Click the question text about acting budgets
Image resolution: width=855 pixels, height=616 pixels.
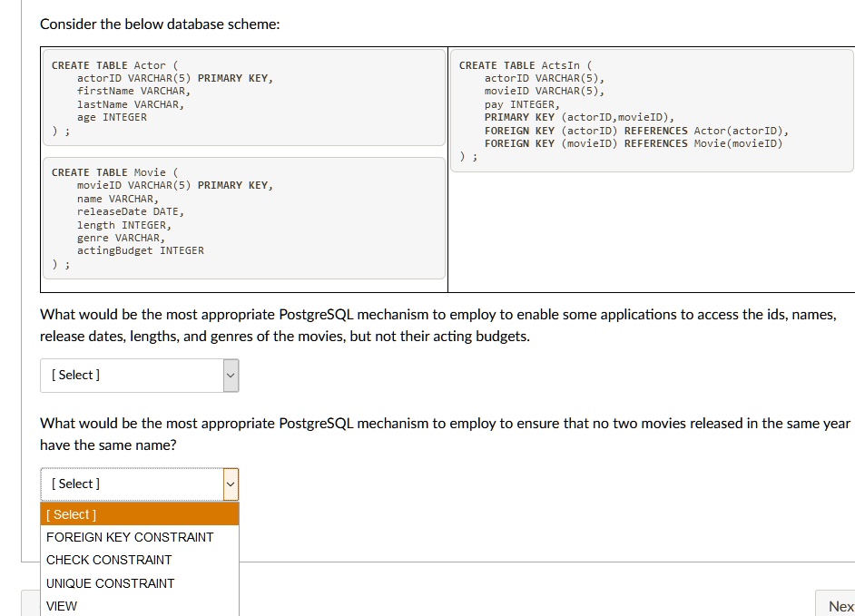(x=436, y=325)
